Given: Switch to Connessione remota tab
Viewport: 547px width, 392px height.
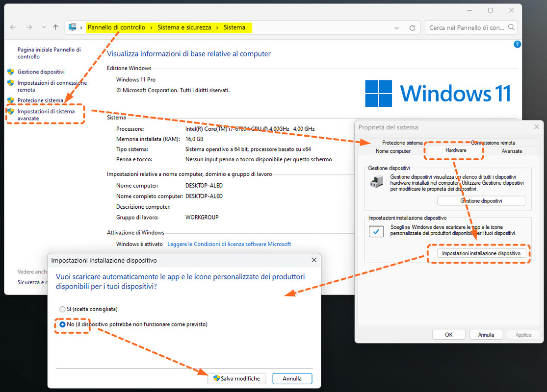Looking at the screenshot, I should [493, 143].
